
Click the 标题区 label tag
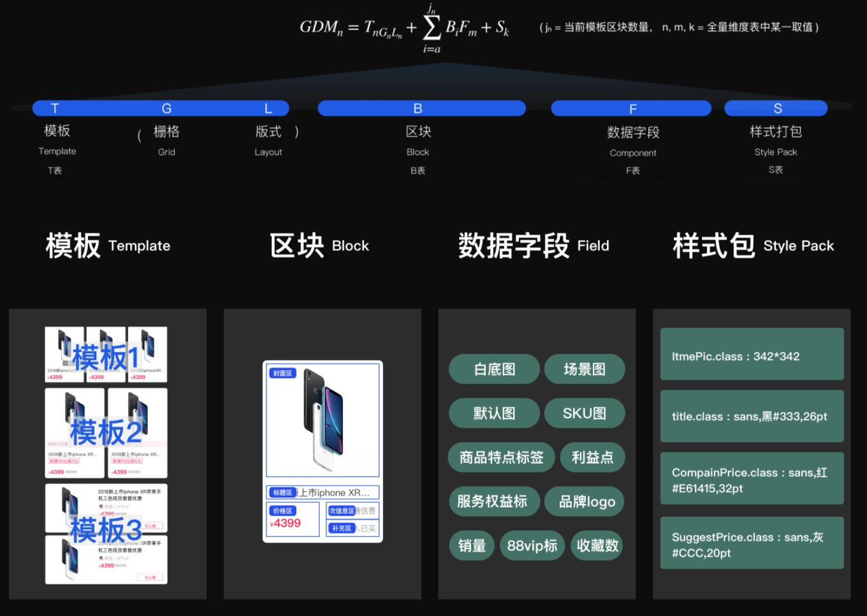[x=282, y=492]
